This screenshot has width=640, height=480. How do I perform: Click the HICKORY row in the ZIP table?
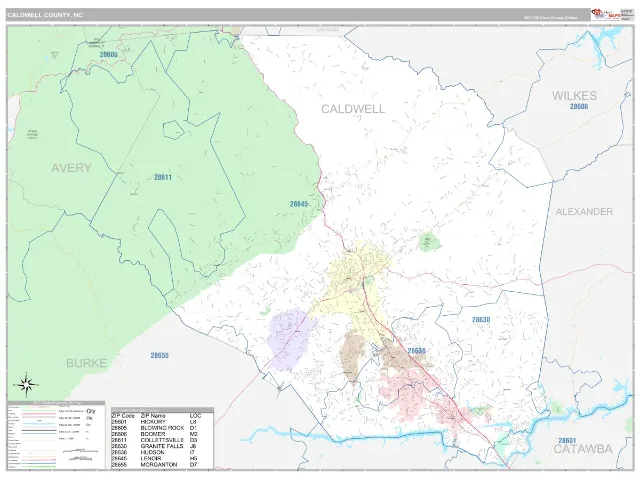tap(162, 422)
